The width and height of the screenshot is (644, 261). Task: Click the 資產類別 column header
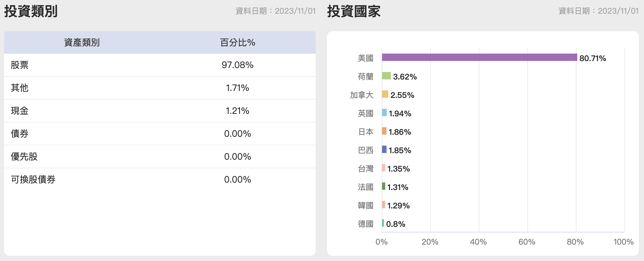[x=82, y=42]
